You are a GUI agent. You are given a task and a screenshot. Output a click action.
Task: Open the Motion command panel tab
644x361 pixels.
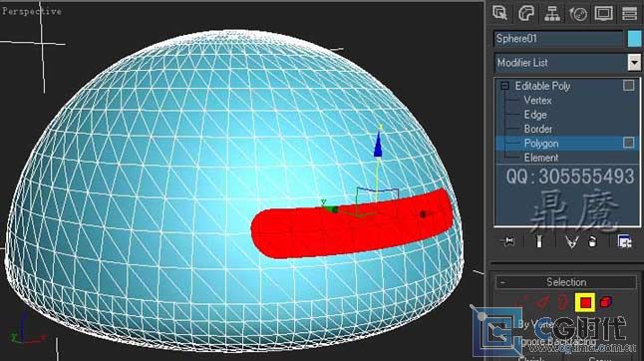578,13
